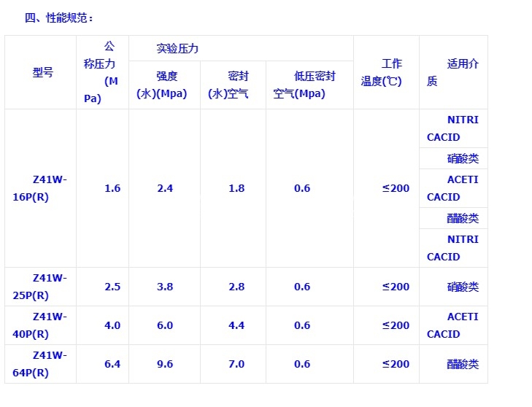The width and height of the screenshot is (532, 407).
Task: Select the 1.6 nominal pressure value
Action: click(x=112, y=188)
